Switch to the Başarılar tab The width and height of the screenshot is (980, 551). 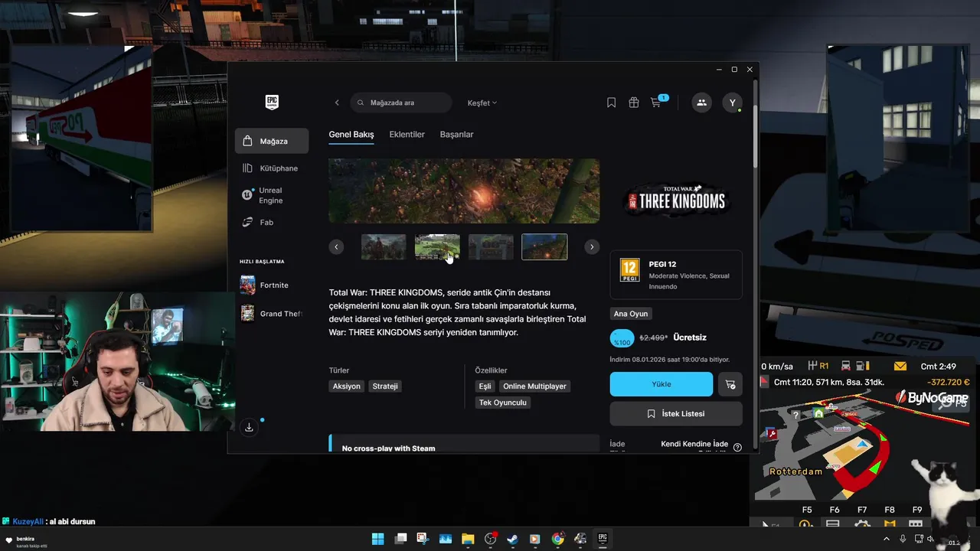pyautogui.click(x=456, y=135)
